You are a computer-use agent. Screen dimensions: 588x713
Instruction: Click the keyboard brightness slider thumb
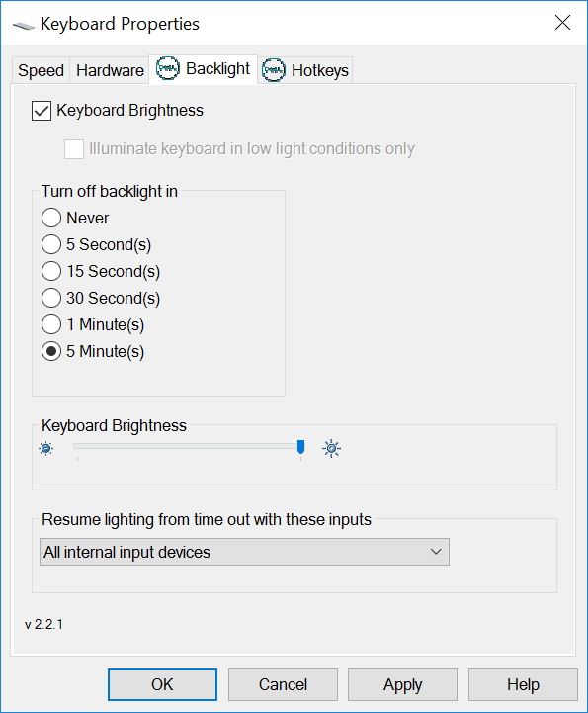click(x=300, y=447)
